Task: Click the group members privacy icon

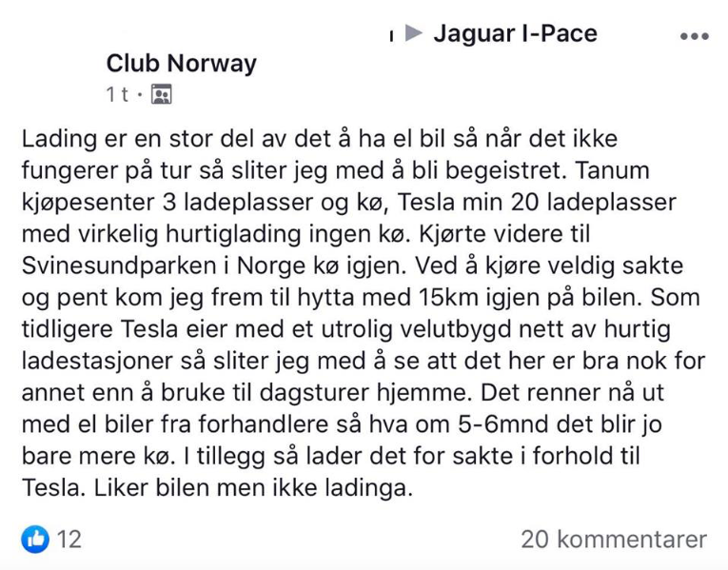Action: (x=162, y=94)
